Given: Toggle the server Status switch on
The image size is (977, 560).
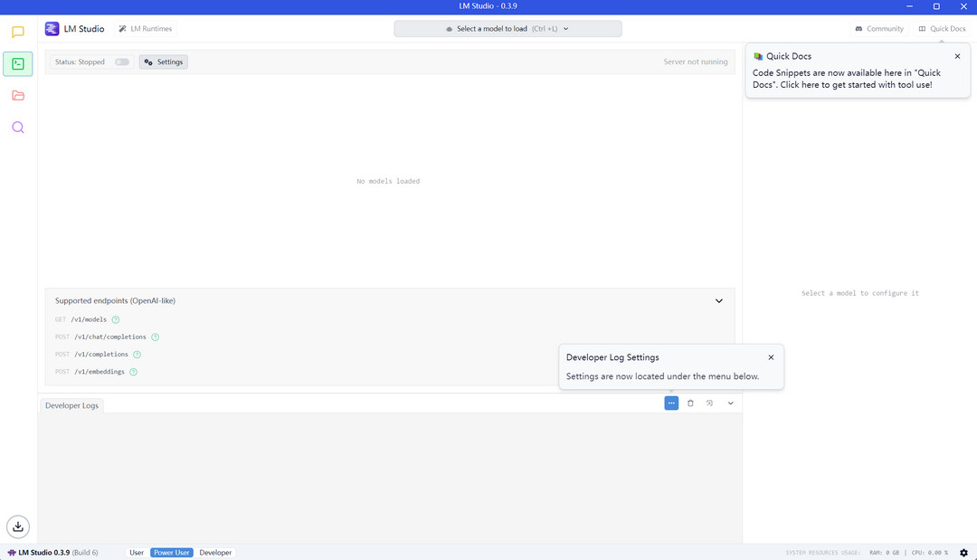Looking at the screenshot, I should click(x=122, y=62).
